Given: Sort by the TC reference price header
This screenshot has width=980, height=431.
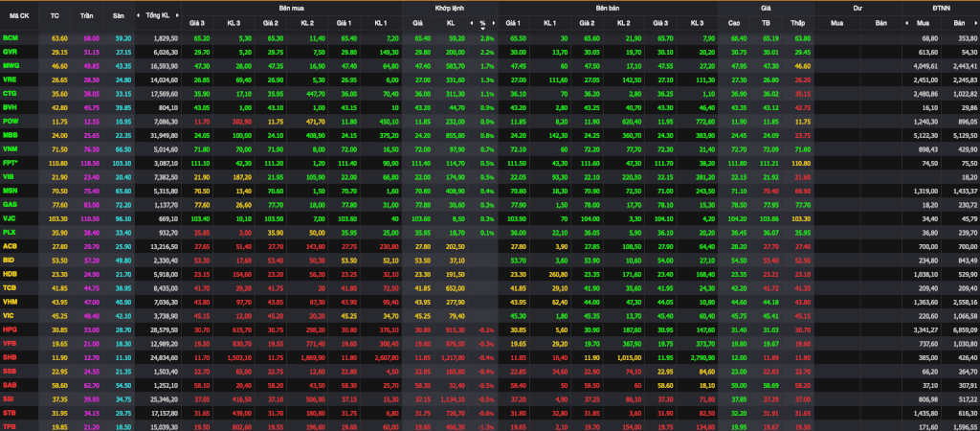Looking at the screenshot, I should [55, 15].
